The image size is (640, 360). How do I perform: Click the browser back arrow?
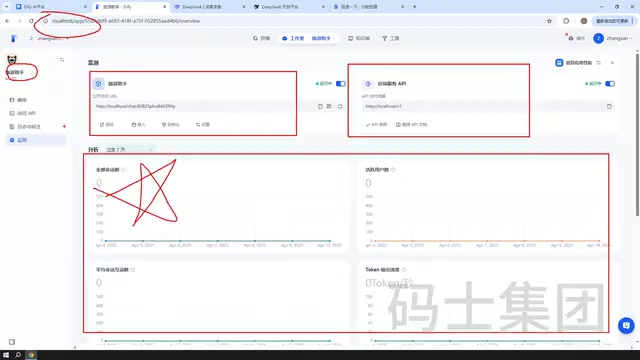pos(7,21)
